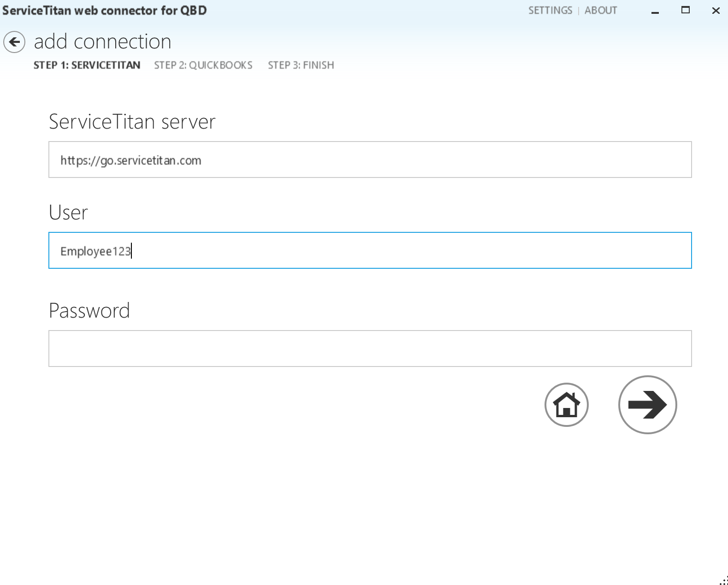Close the web connector window
Screen dimensions: 728x585
(x=716, y=11)
